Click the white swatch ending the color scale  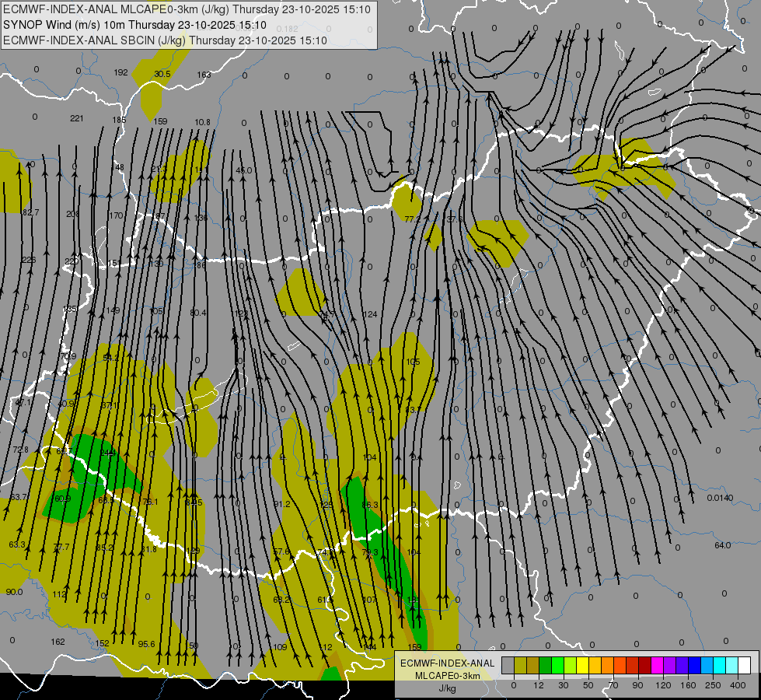[x=745, y=665]
